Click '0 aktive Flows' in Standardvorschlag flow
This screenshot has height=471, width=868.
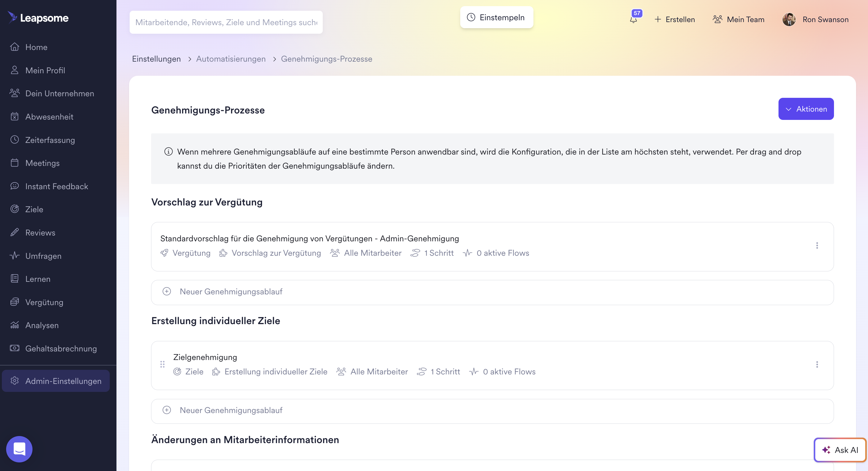point(503,253)
